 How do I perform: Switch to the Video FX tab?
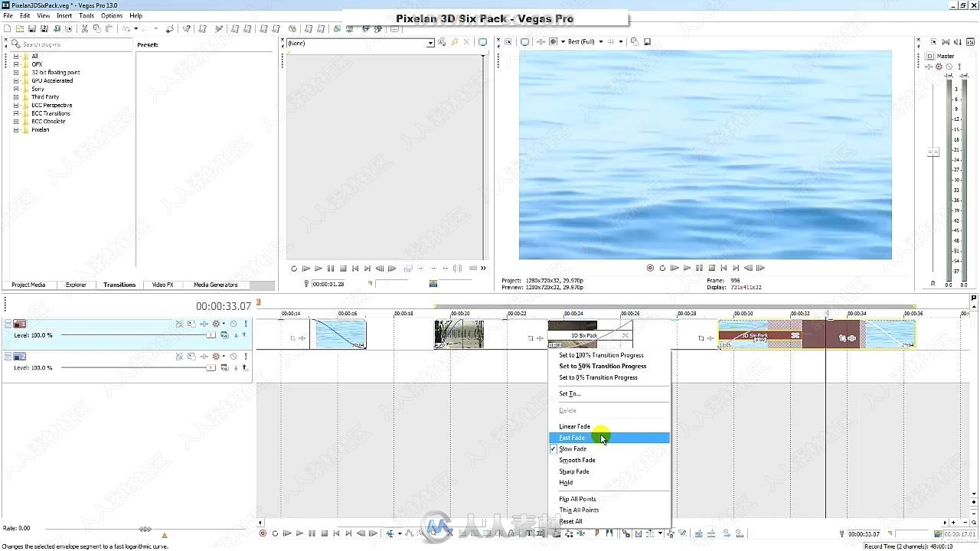click(162, 285)
